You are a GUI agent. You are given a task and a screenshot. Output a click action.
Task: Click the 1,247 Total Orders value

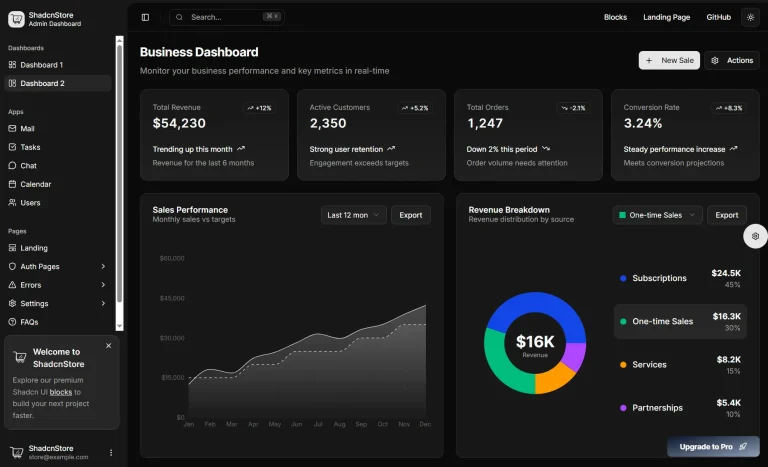[484, 123]
